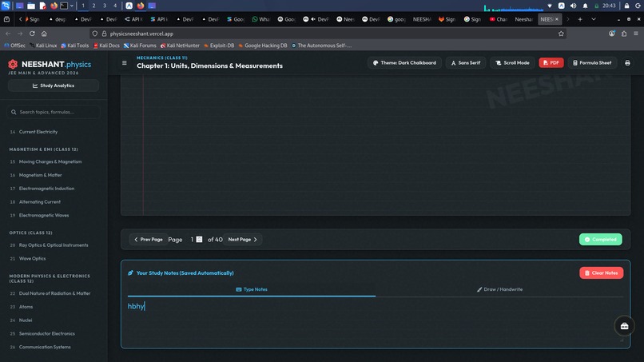Open the Firefox application hamburger menu
Viewport: 644px width, 362px height.
point(636,34)
